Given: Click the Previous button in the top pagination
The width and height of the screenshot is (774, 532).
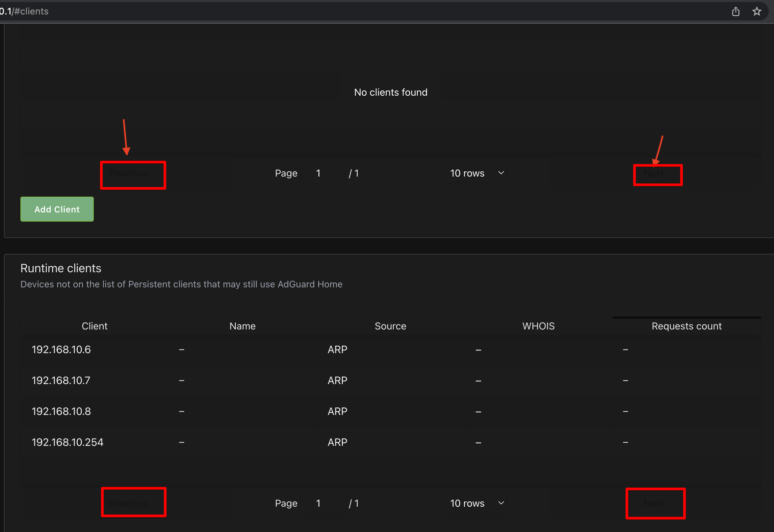Looking at the screenshot, I should click(132, 174).
